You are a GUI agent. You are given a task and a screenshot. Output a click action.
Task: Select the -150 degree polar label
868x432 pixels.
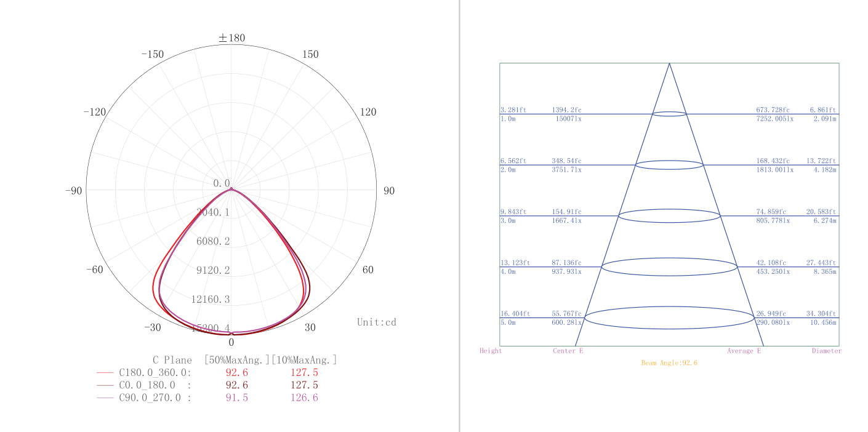(153, 54)
